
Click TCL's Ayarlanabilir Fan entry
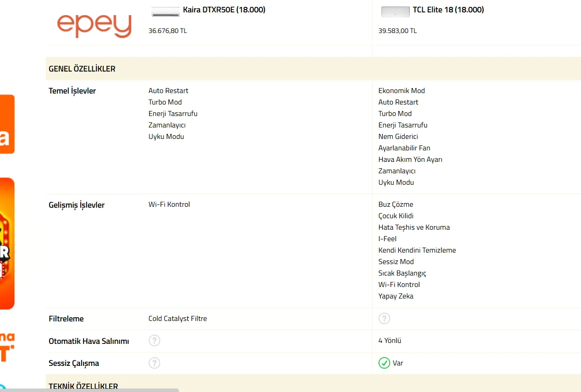(404, 148)
